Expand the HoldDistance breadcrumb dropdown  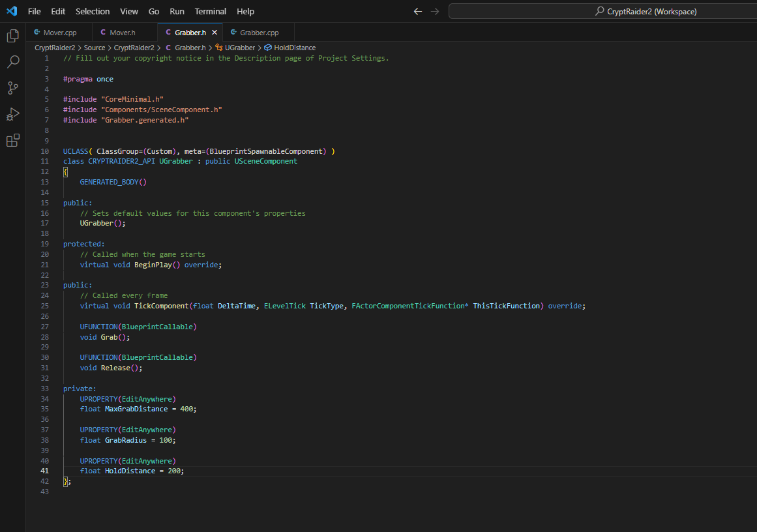click(x=294, y=48)
